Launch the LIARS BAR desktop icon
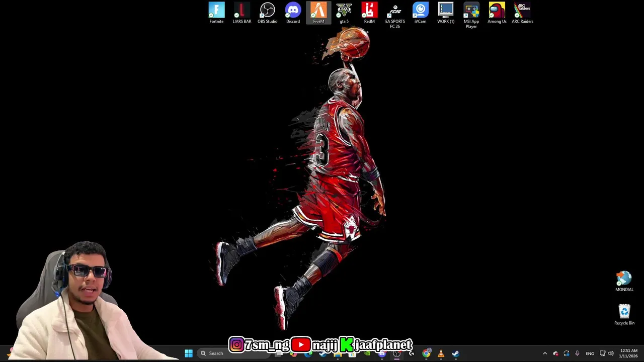 242,13
